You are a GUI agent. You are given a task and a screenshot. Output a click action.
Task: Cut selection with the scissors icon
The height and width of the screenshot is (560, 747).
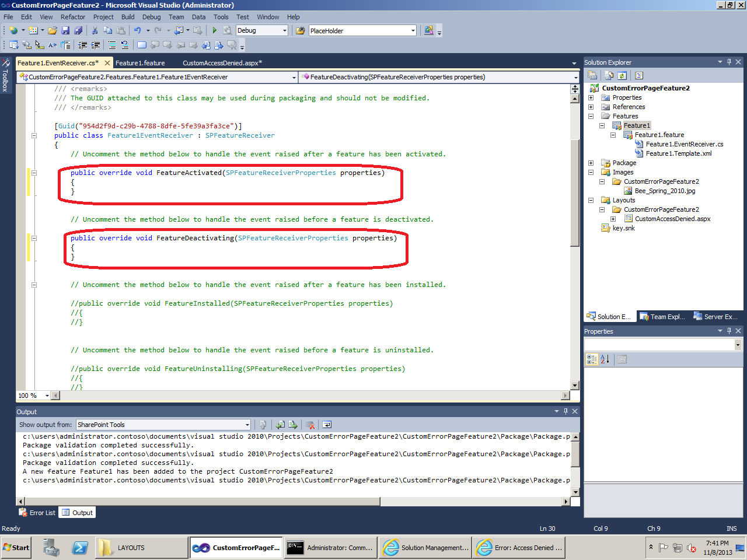[x=95, y=30]
